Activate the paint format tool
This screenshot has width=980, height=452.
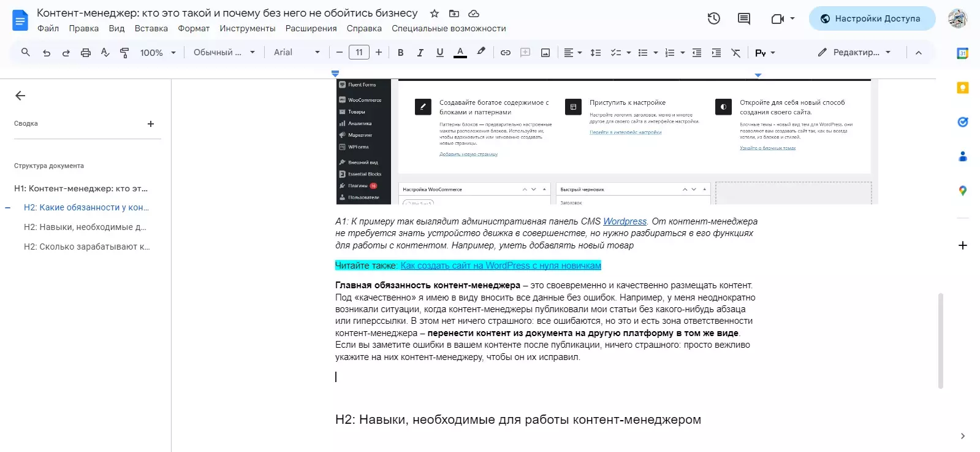(x=124, y=53)
